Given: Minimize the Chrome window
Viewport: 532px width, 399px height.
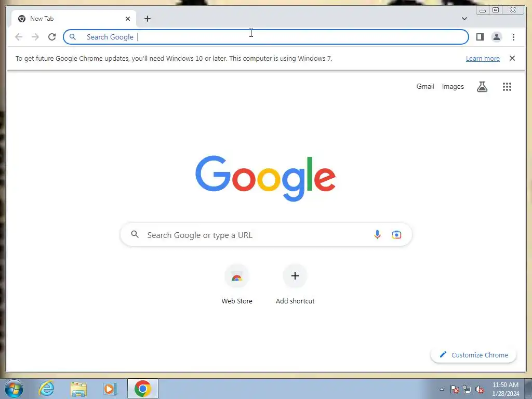Looking at the screenshot, I should pos(483,10).
